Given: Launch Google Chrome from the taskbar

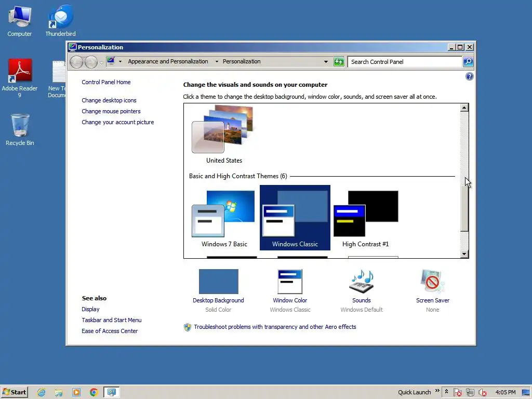Looking at the screenshot, I should 94,393.
